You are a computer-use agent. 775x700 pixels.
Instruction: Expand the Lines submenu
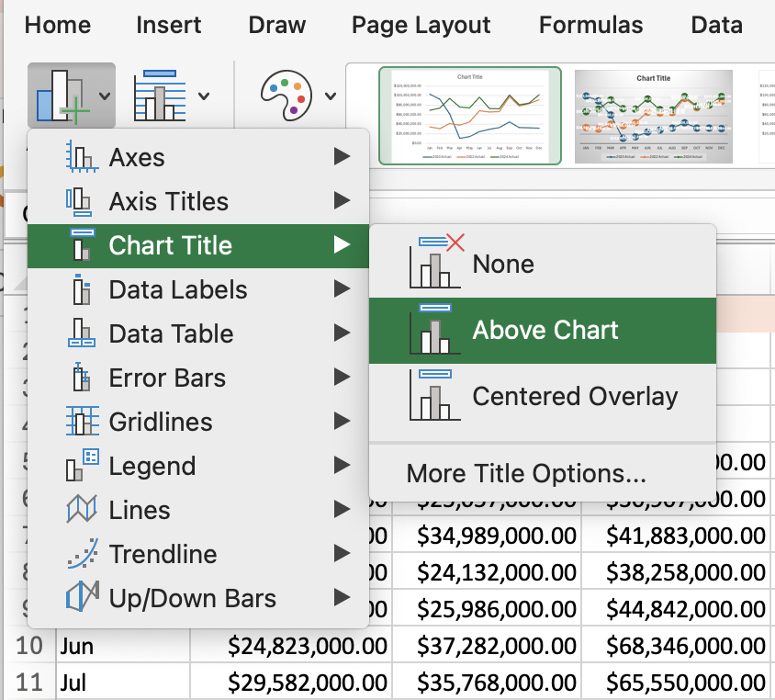pos(138,510)
